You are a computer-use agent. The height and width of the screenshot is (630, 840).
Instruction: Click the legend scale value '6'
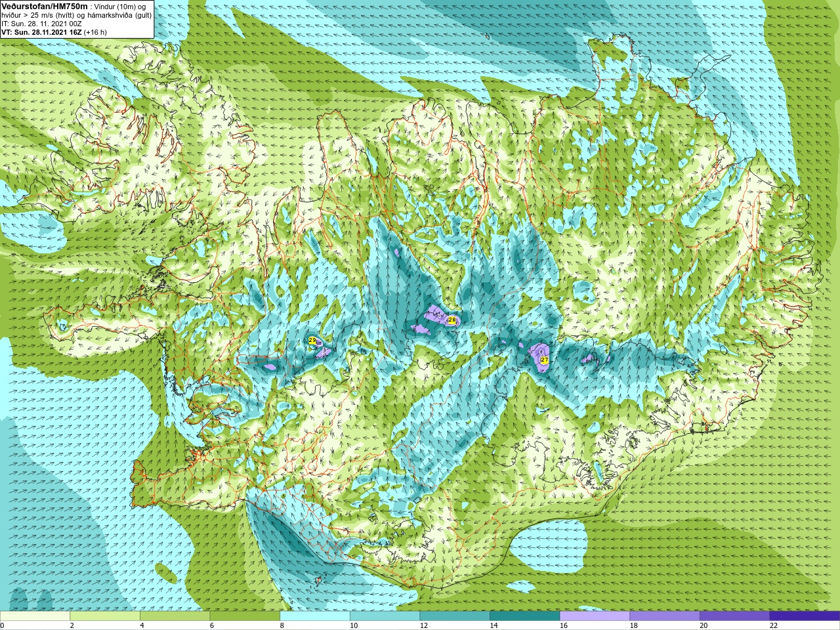click(212, 625)
